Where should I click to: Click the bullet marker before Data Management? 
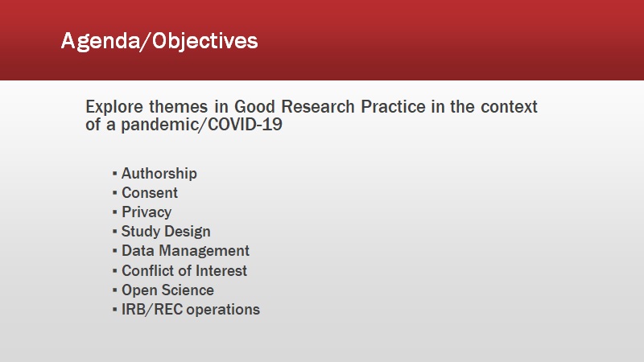114,251
